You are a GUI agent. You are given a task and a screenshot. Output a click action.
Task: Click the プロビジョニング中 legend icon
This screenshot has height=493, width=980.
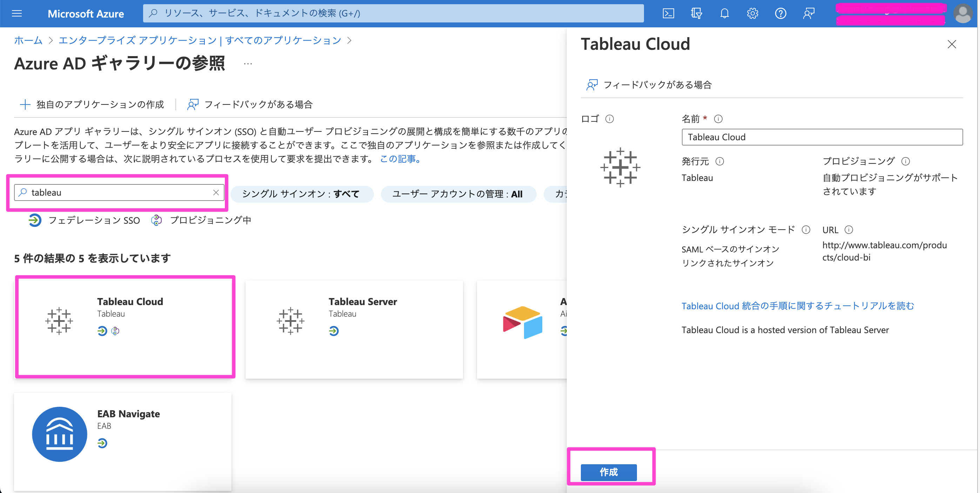coord(156,220)
